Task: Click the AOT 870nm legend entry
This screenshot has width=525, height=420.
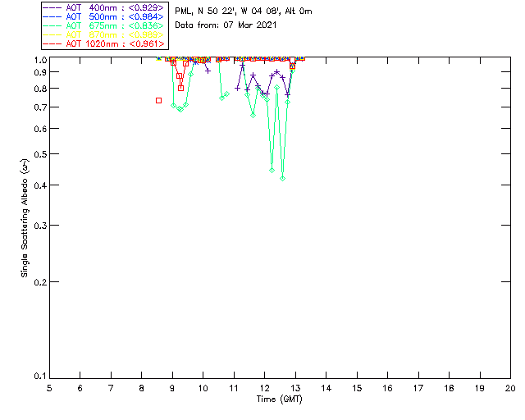Action: tap(103, 34)
